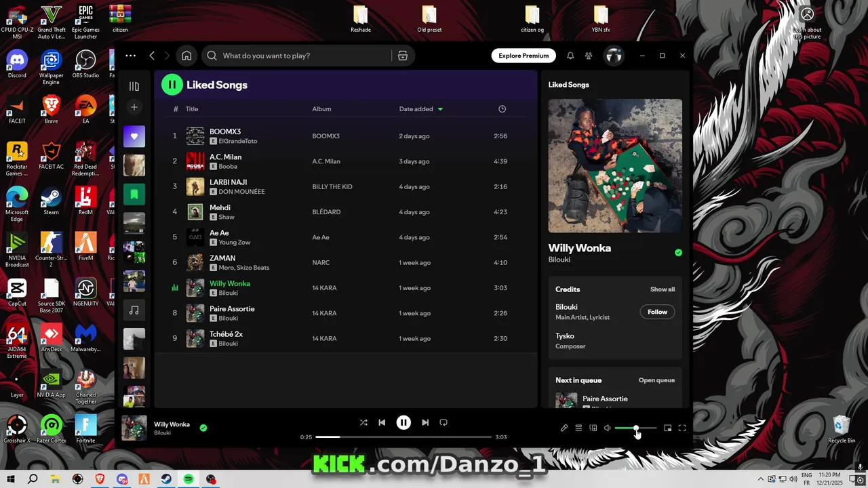The width and height of the screenshot is (868, 488).
Task: Sort by the Title column header
Action: (x=192, y=109)
